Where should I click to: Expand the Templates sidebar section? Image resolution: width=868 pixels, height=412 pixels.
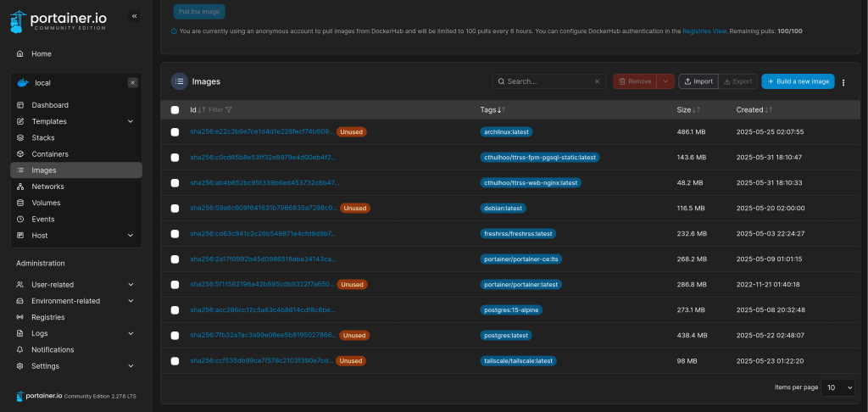(130, 122)
